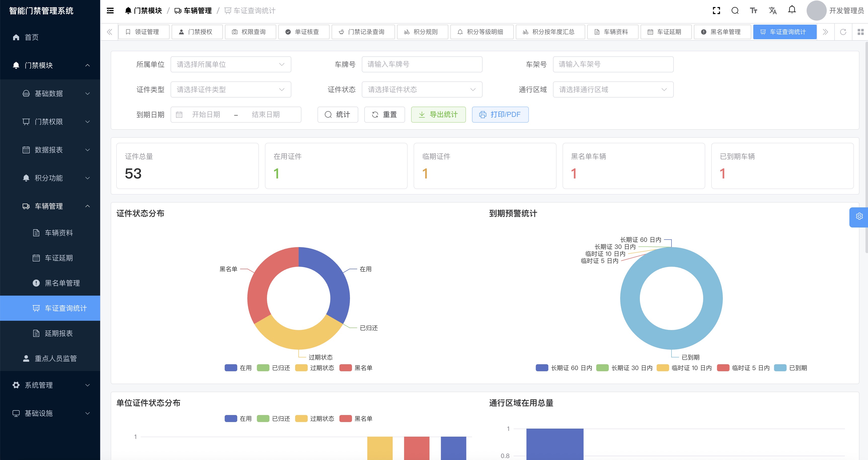This screenshot has height=460, width=868.
Task: Enter fullscreen mode via the top bar icon
Action: tap(716, 11)
